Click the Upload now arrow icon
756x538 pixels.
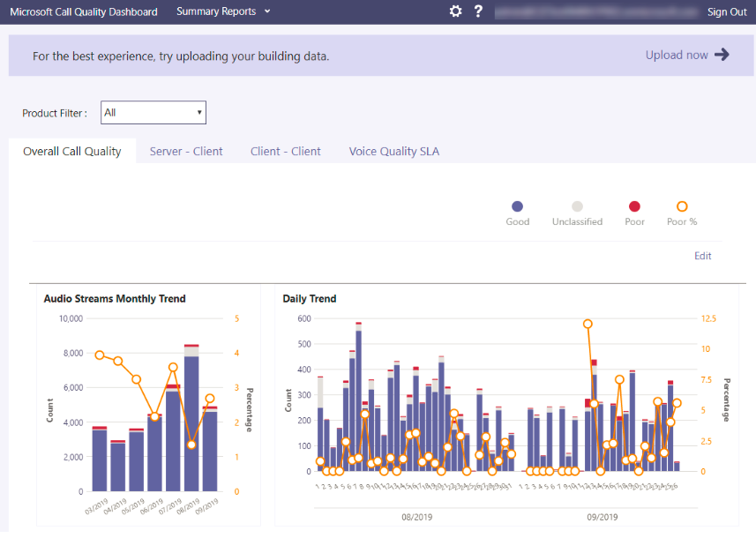(x=722, y=55)
